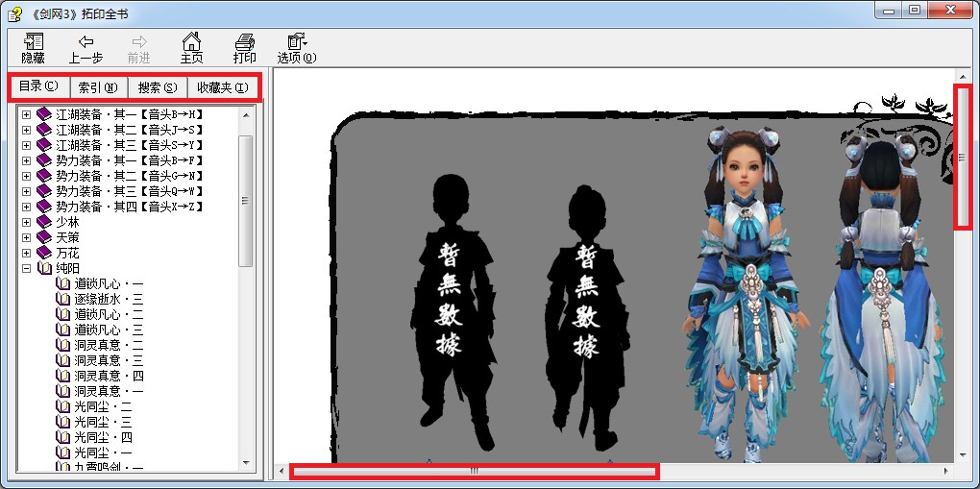Click the 隐藏 (Hide) toolbar icon
The height and width of the screenshot is (489, 980).
[33, 42]
